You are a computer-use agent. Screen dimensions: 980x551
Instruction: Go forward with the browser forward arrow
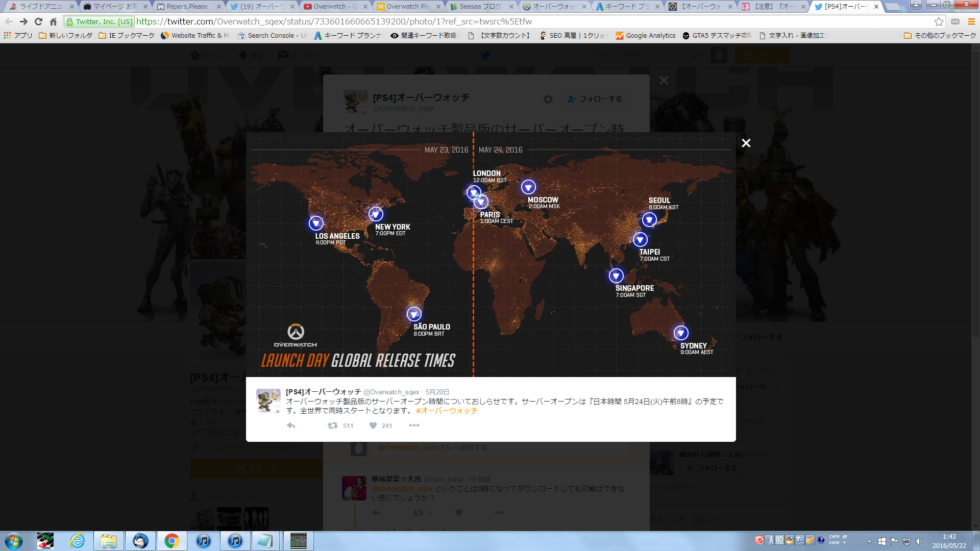23,21
